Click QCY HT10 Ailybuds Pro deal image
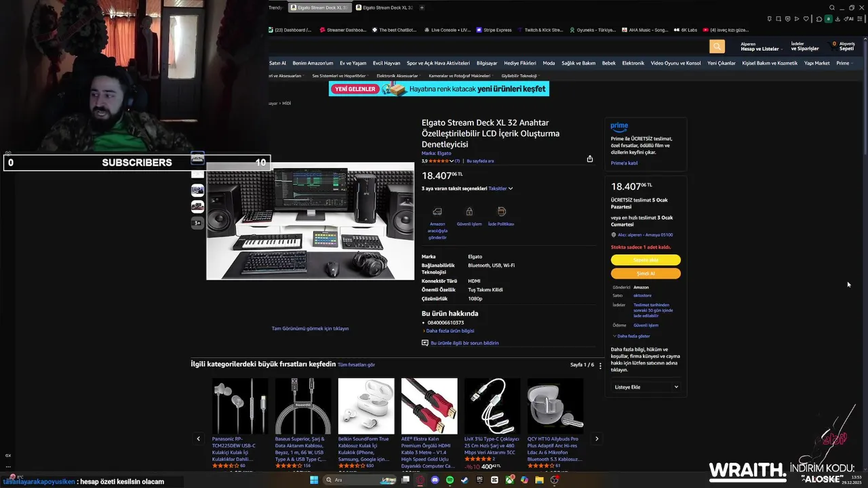The width and height of the screenshot is (868, 488). click(x=555, y=406)
